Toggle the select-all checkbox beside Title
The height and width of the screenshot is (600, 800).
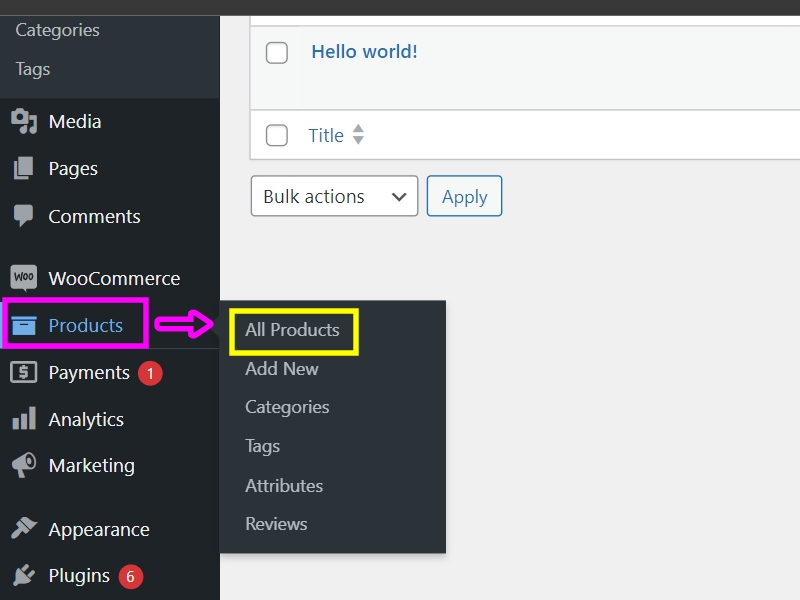click(277, 135)
